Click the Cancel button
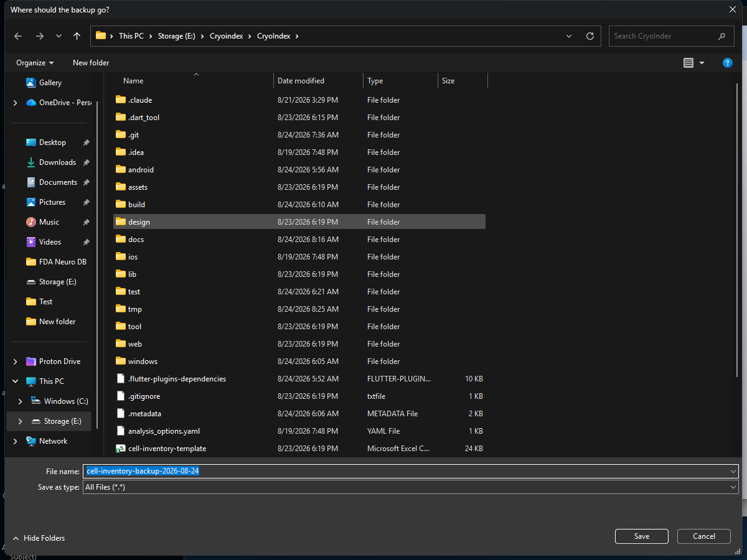The image size is (747, 560). [x=704, y=536]
